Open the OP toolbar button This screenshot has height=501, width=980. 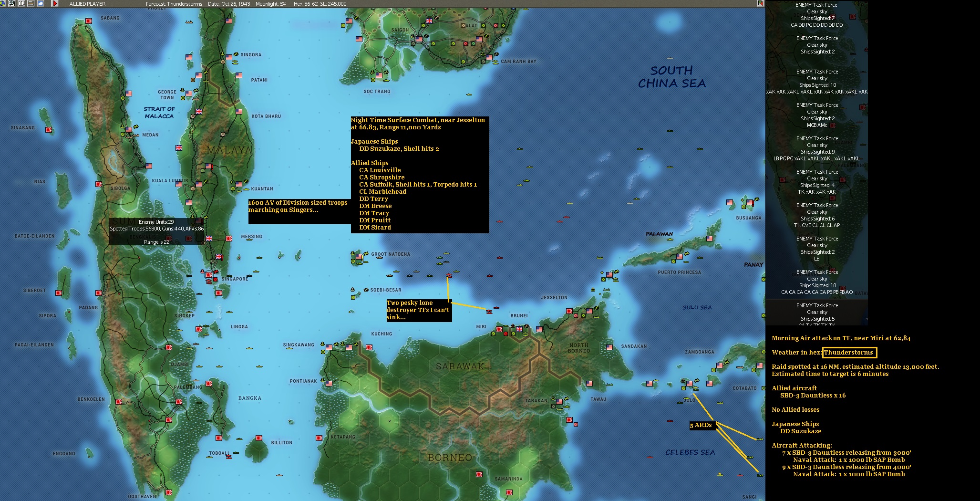pyautogui.click(x=21, y=3)
